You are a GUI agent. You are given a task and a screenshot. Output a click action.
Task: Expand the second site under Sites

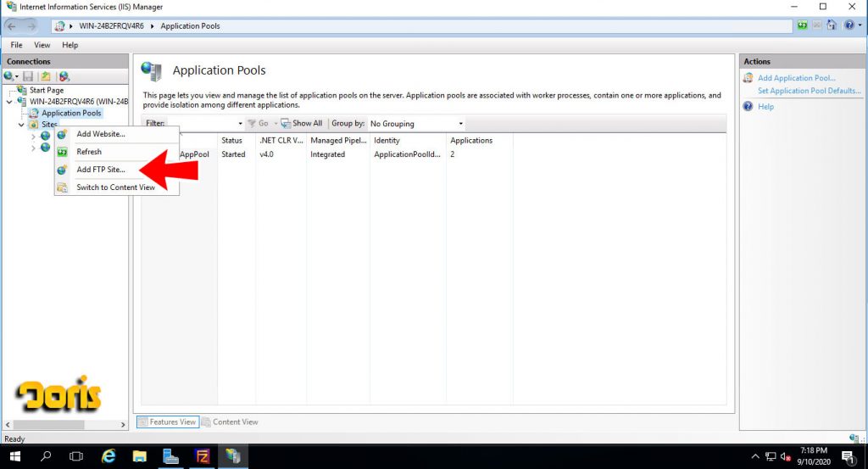(x=33, y=148)
